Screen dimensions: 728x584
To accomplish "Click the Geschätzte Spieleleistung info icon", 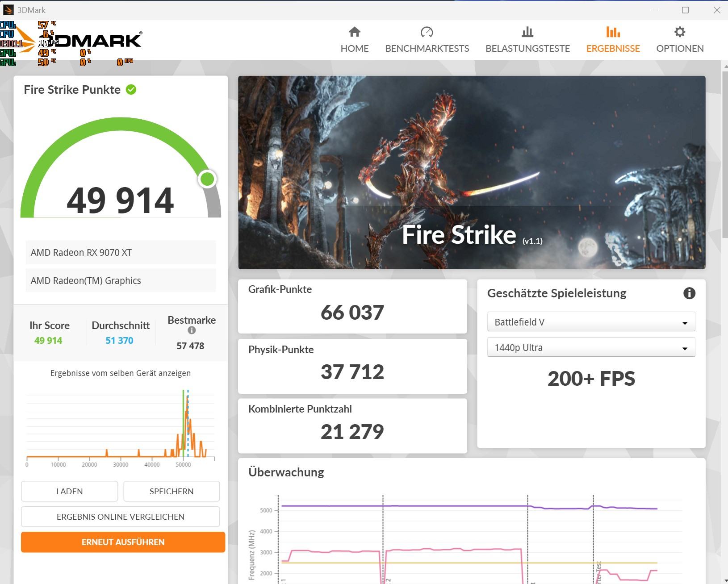I will point(689,293).
